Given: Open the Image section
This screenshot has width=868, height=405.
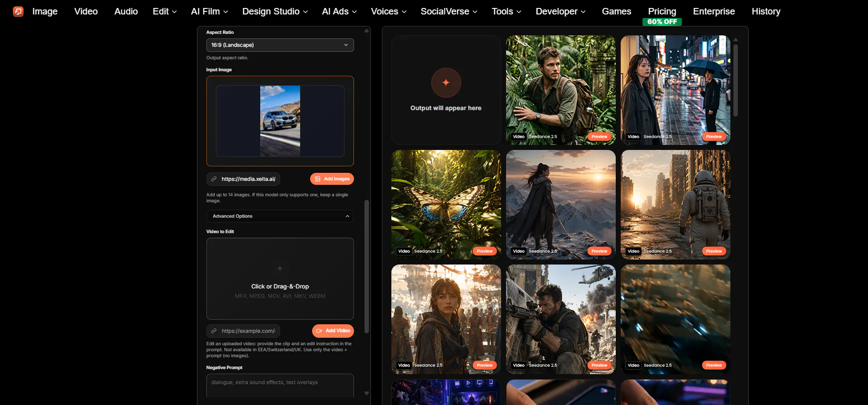Looking at the screenshot, I should click(45, 11).
